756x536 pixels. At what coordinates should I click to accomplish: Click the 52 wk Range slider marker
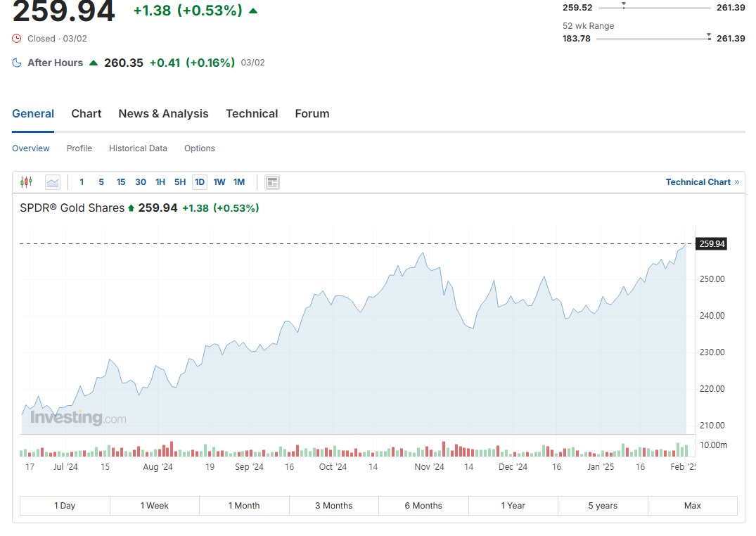point(709,36)
